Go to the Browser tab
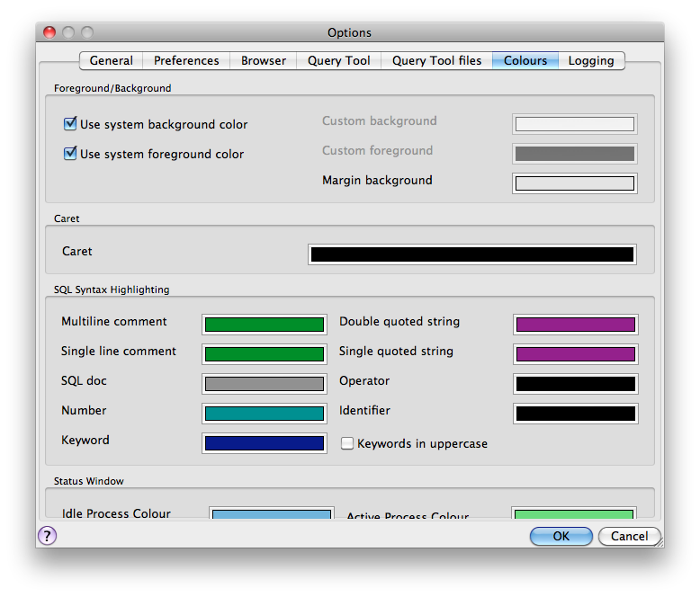 (x=264, y=61)
